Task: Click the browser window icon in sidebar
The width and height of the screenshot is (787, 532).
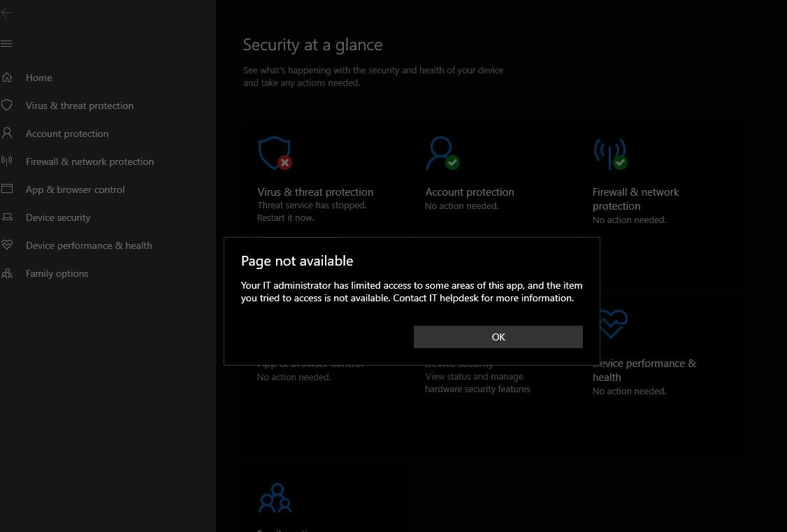Action: pos(7,189)
